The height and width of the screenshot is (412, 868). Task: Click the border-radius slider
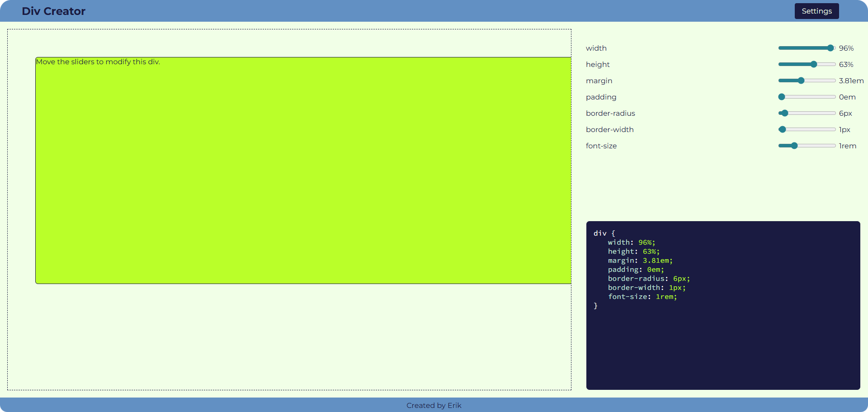(784, 113)
